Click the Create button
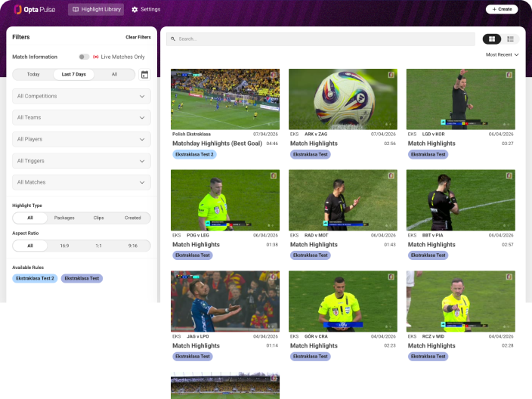The image size is (532, 399). pos(502,9)
